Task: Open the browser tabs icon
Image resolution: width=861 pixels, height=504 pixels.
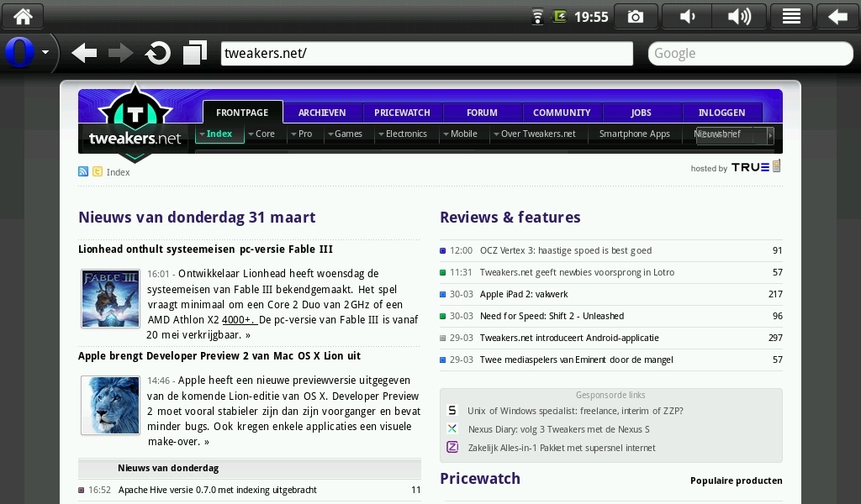Action: (195, 53)
